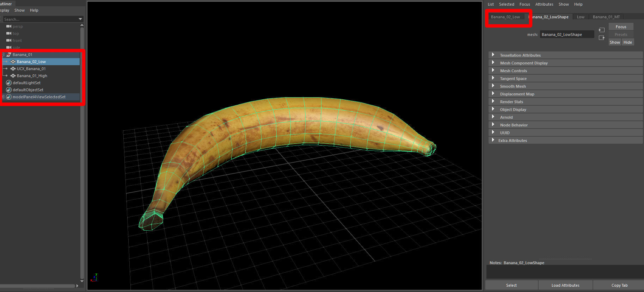Collapse the Banana_01 group in Outliner
Screen dimensions: 644x292
[3, 55]
